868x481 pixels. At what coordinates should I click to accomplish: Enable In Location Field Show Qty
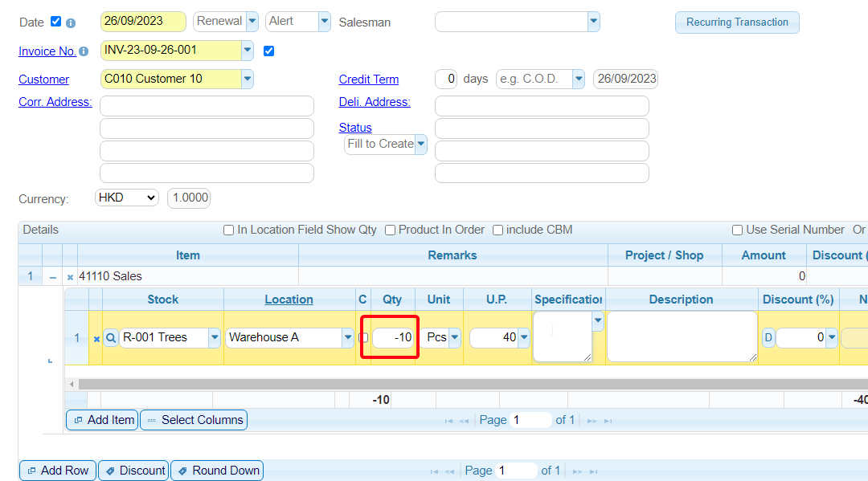[228, 230]
